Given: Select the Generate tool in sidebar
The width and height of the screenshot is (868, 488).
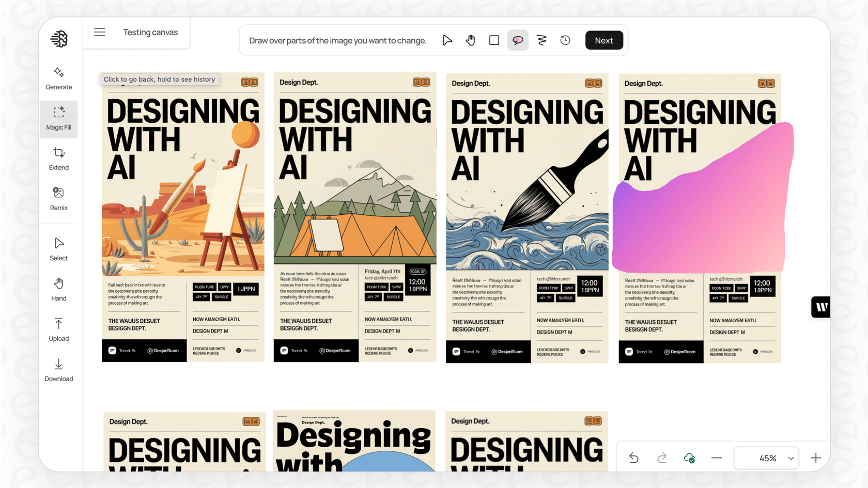Looking at the screenshot, I should tap(58, 78).
